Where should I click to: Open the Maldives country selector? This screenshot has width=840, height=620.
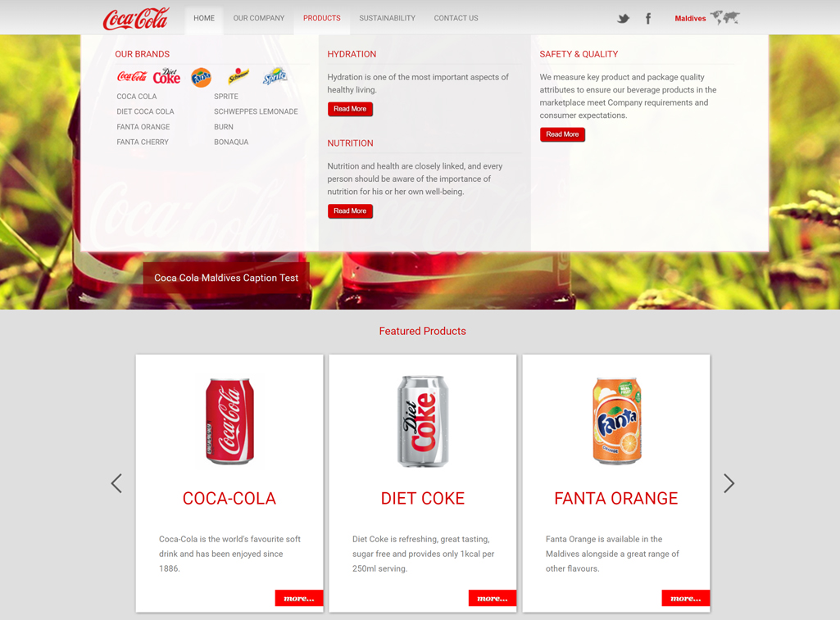tap(690, 18)
